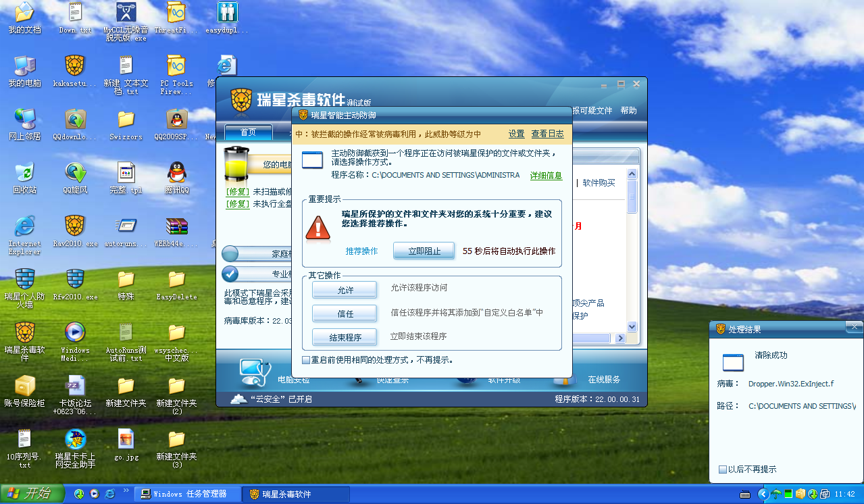Click first [修复] link 未扫描

237,192
